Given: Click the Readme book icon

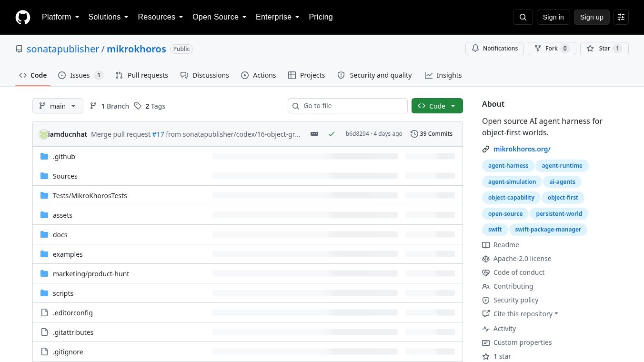Looking at the screenshot, I should pos(486,245).
